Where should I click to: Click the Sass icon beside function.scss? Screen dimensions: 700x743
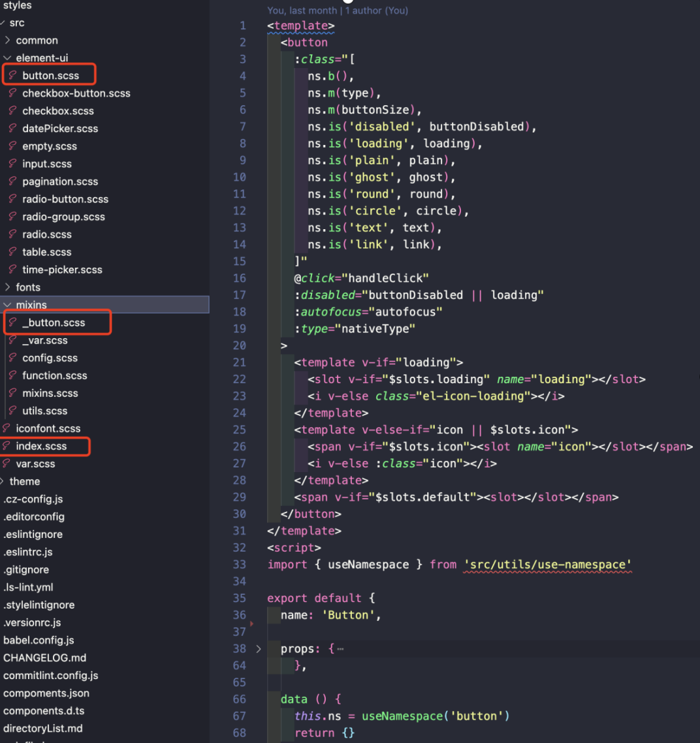click(13, 375)
